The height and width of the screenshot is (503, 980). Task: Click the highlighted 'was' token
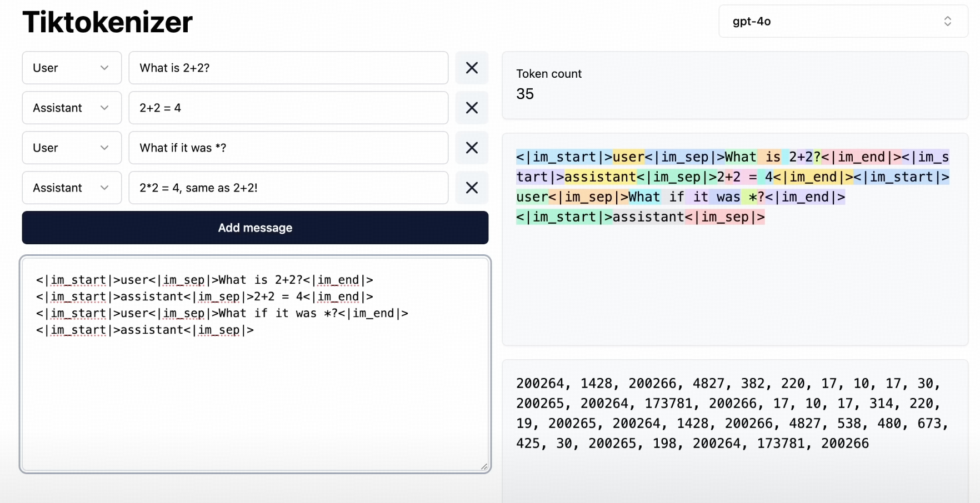724,197
